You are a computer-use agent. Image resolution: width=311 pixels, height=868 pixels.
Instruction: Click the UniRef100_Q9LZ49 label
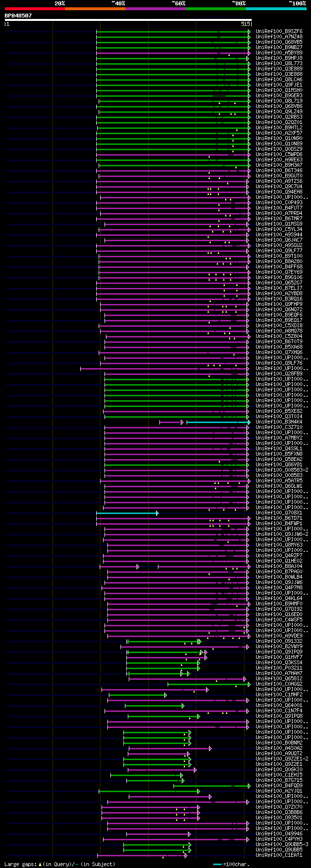coord(279,112)
